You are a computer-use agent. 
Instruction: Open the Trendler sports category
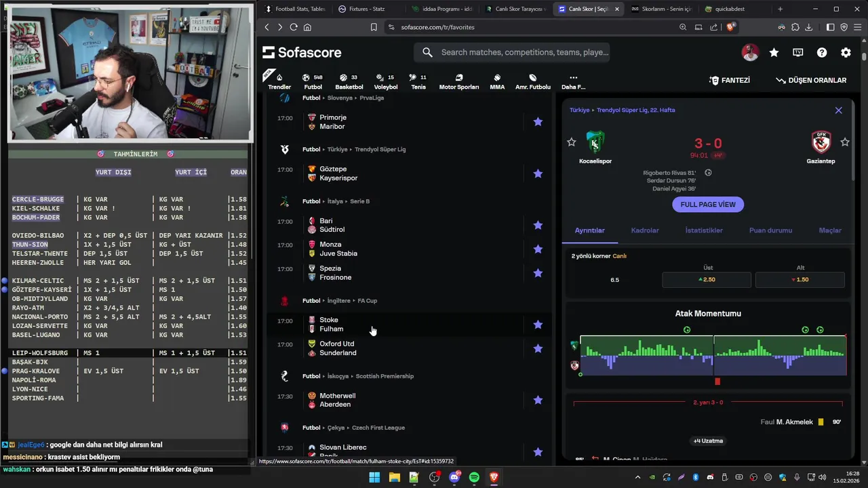point(279,81)
